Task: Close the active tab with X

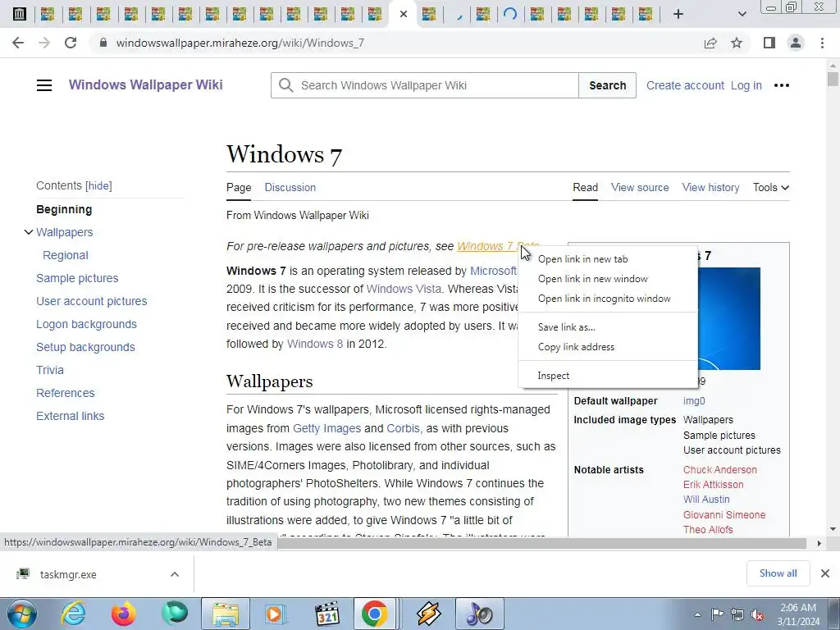Action: (x=404, y=14)
